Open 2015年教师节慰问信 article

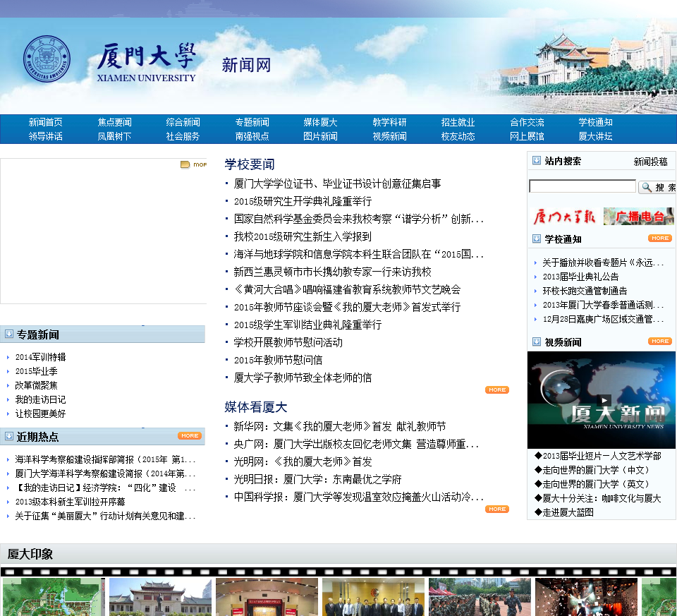click(x=278, y=361)
